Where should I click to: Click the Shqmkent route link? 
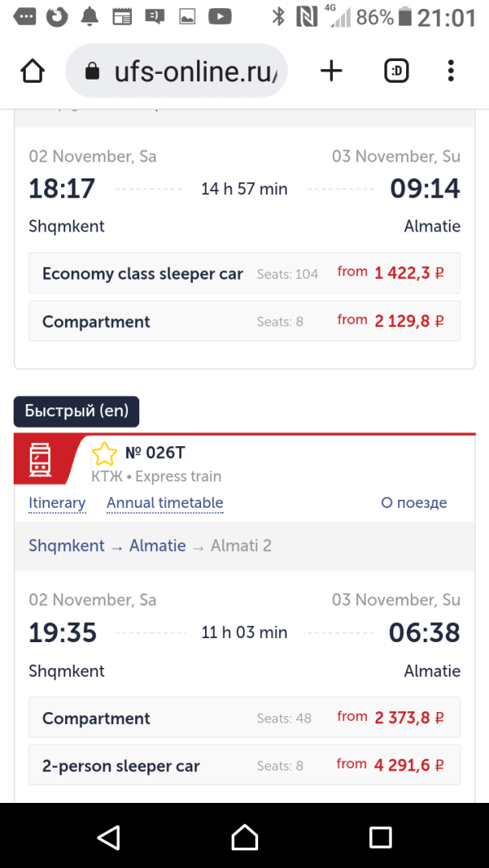pos(67,546)
